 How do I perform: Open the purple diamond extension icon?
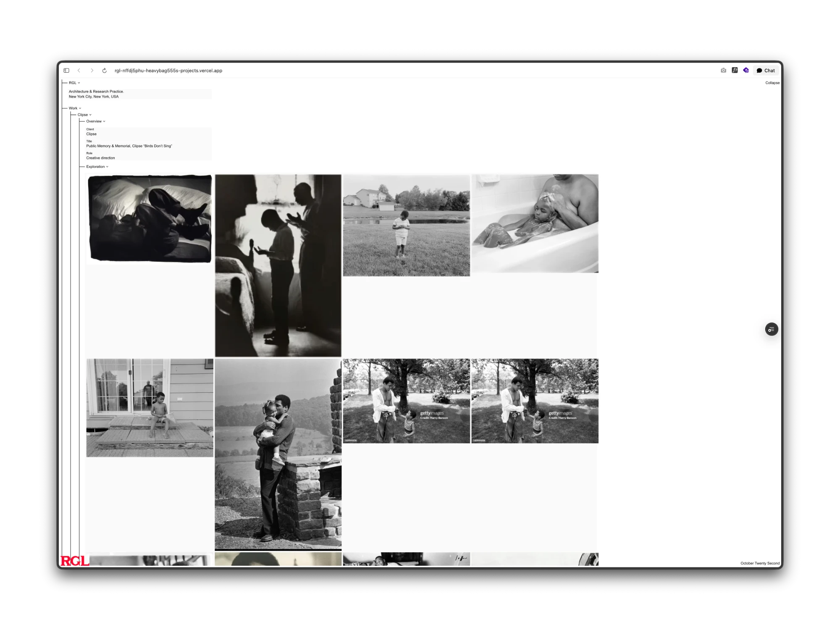pyautogui.click(x=746, y=71)
